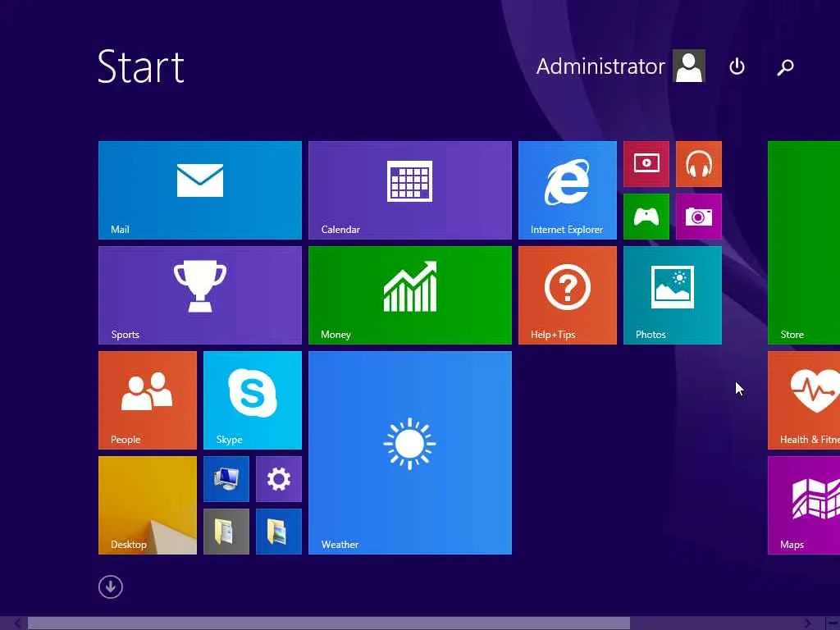Open the Sports trophy tile
Viewport: 840px width, 630px height.
click(200, 295)
